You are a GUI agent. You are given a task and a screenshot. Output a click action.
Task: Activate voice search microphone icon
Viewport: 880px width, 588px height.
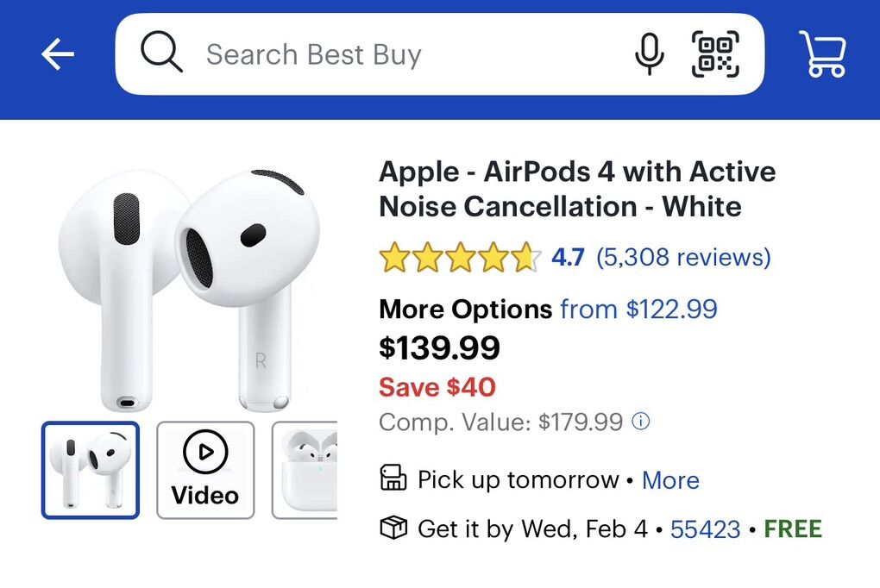tap(649, 54)
